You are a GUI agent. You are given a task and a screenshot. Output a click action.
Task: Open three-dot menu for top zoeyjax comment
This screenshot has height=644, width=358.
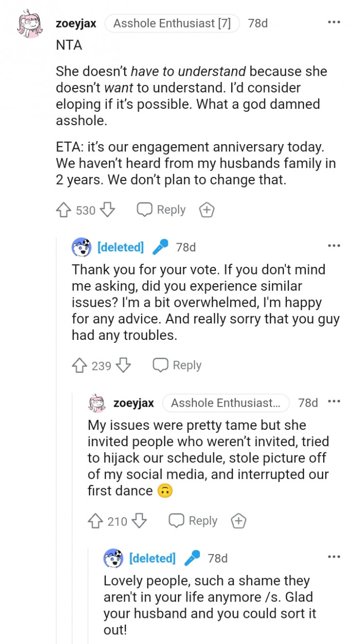334,22
